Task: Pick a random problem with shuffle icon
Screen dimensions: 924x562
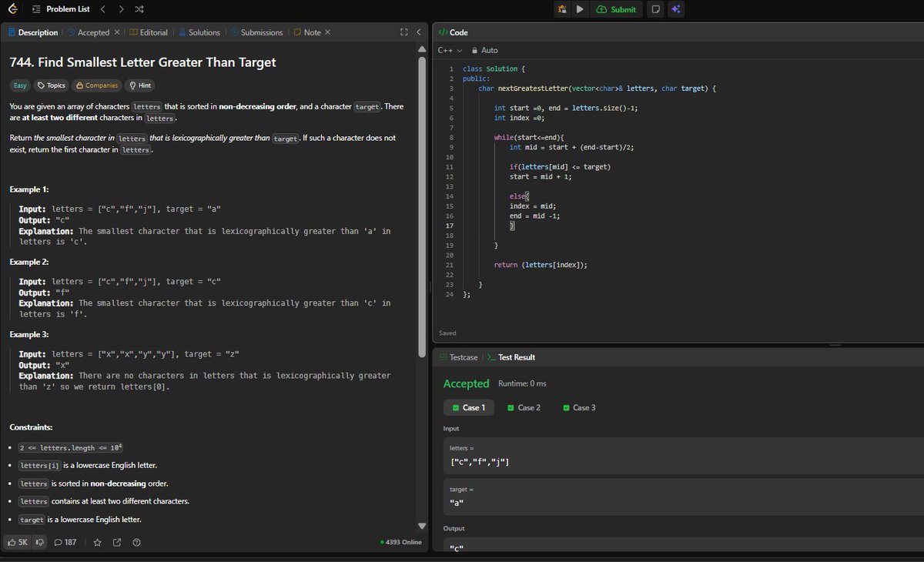Action: 139,9
